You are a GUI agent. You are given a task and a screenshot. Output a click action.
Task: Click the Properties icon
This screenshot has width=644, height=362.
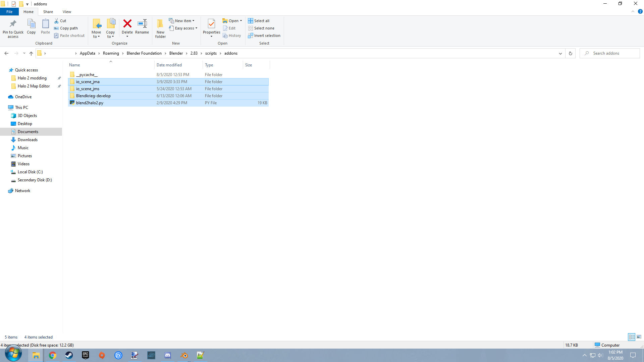(x=211, y=24)
